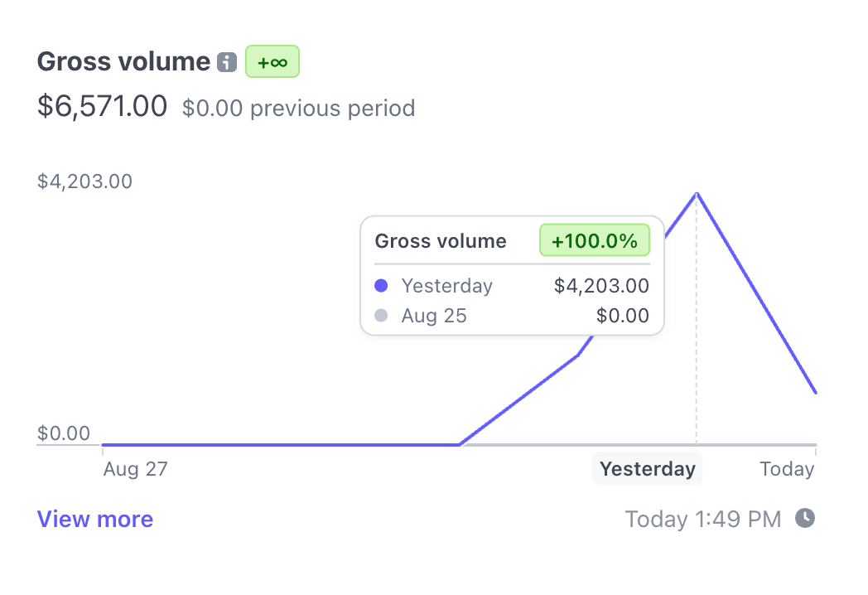Select the Yesterday label on the x-axis
This screenshot has width=868, height=595.
tap(648, 469)
